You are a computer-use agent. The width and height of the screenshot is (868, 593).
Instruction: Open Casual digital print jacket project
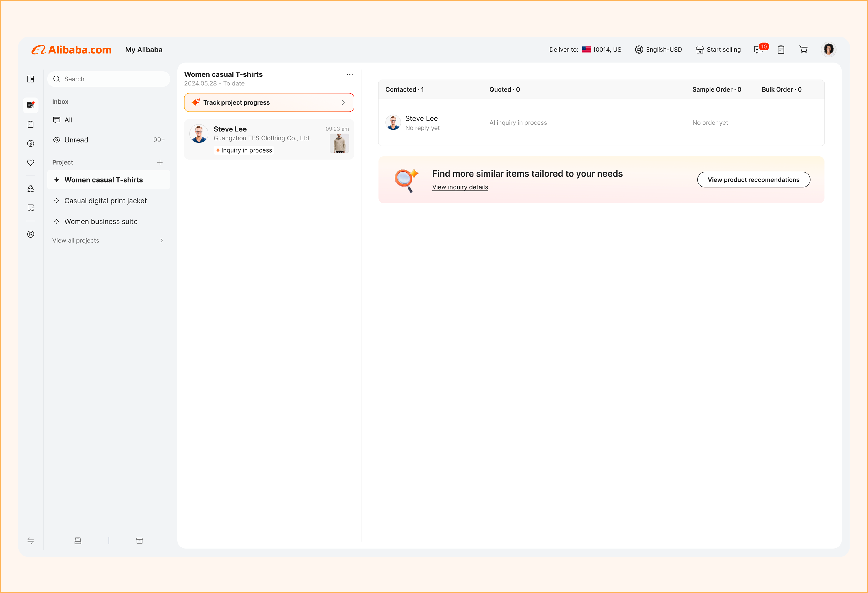[109, 201]
